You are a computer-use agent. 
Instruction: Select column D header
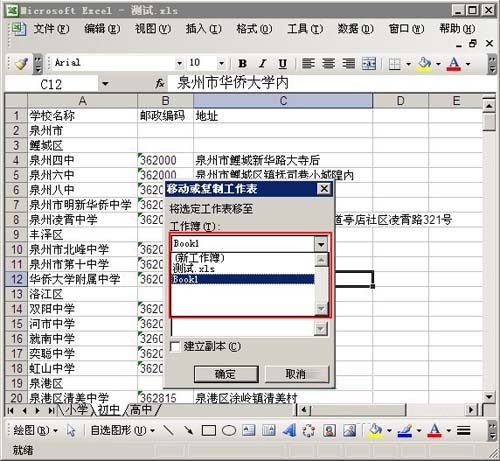point(400,101)
